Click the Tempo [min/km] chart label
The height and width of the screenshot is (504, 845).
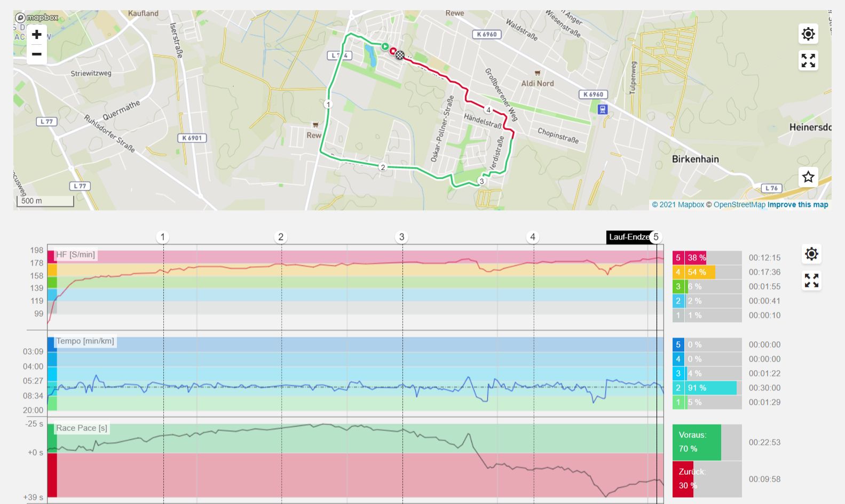pyautogui.click(x=85, y=341)
